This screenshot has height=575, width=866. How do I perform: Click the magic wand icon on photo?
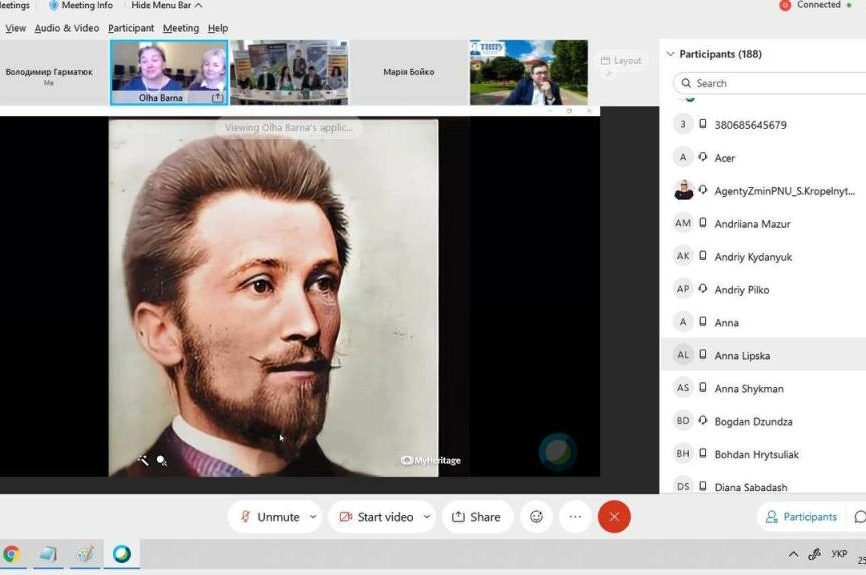click(143, 460)
